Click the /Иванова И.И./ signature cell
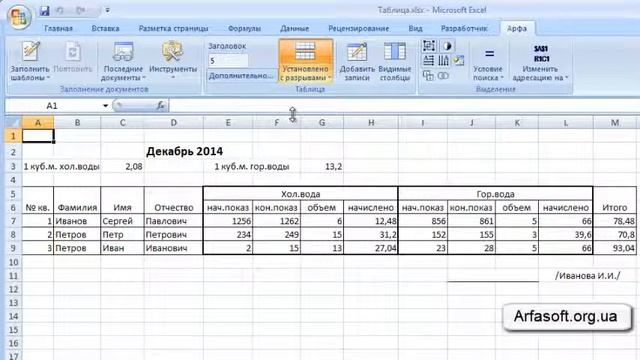The width and height of the screenshot is (640, 360). [x=588, y=276]
